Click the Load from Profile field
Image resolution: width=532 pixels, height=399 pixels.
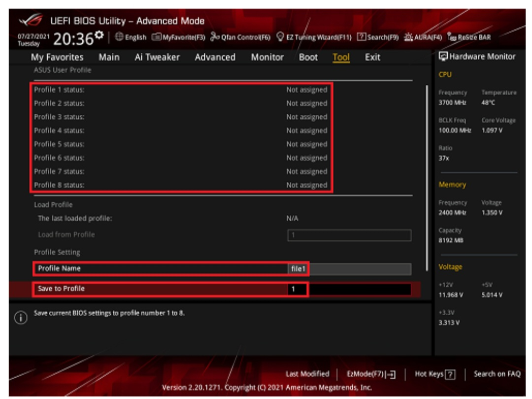tap(349, 235)
